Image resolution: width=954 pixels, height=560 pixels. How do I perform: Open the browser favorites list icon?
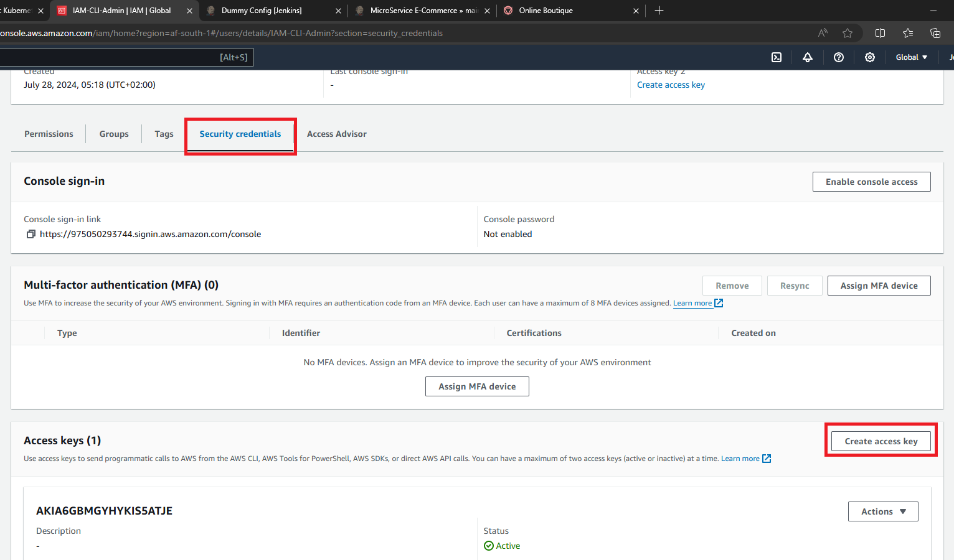(908, 33)
